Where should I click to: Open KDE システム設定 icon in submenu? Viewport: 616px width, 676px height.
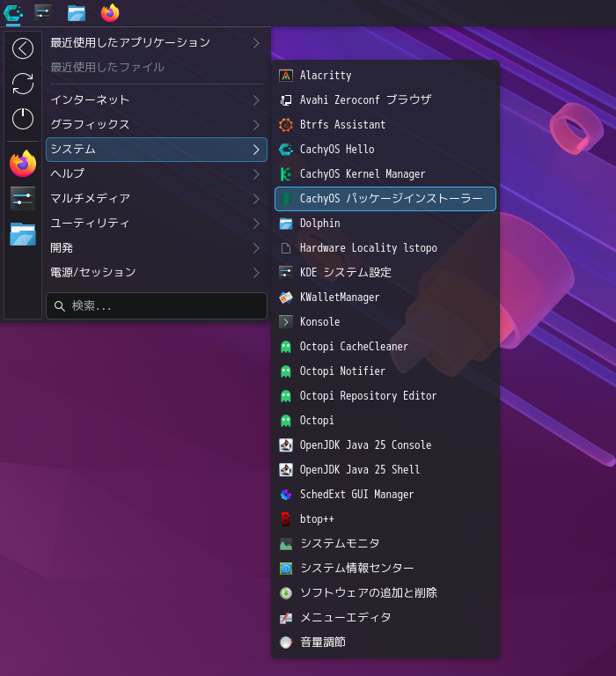point(286,273)
